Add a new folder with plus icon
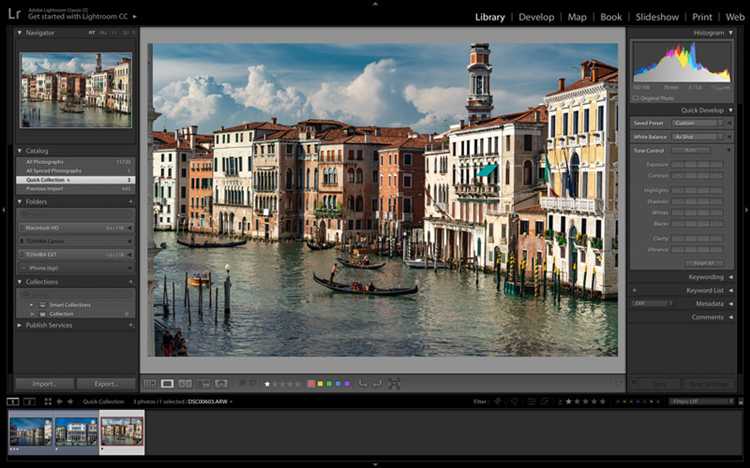 coord(131,202)
